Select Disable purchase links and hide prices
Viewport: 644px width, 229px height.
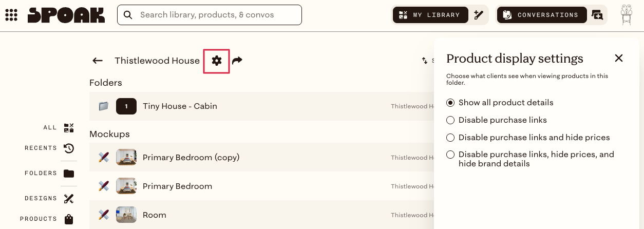[x=528, y=138]
